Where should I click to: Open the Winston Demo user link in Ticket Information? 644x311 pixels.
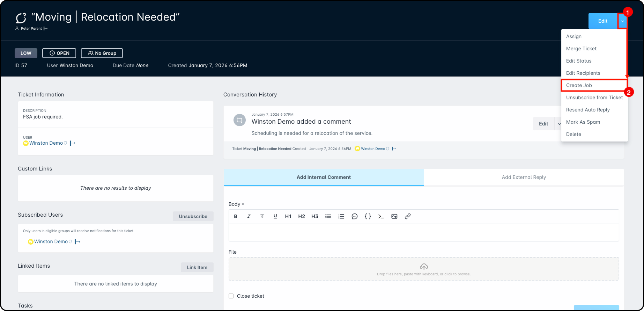tap(46, 143)
